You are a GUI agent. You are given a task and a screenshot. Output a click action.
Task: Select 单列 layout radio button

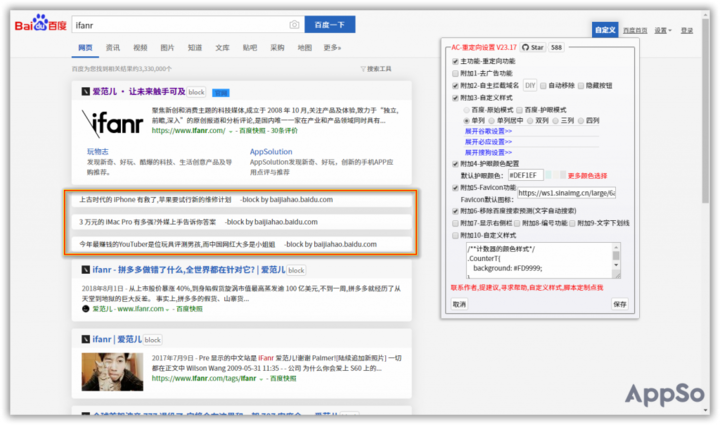pos(467,121)
